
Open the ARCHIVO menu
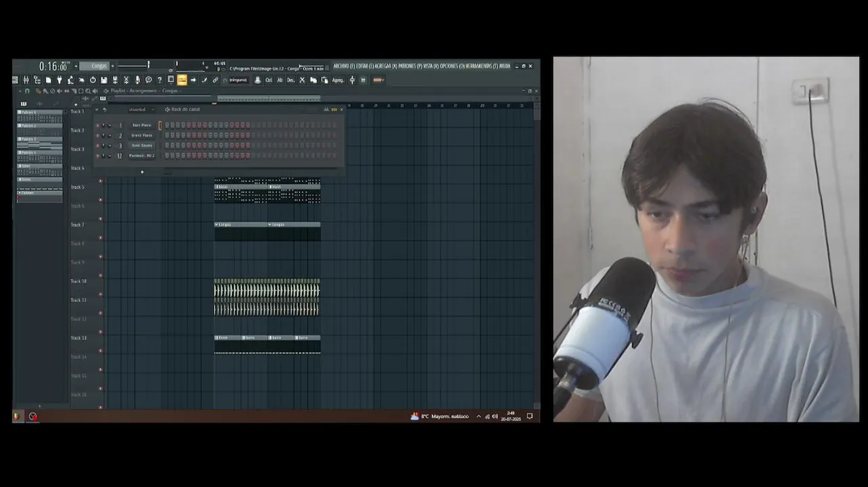344,66
